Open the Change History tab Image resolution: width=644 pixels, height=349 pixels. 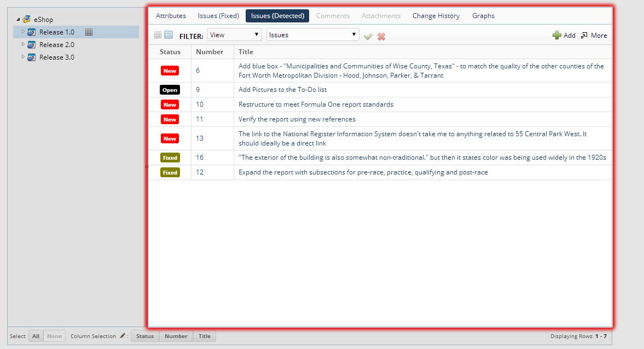pyautogui.click(x=436, y=16)
